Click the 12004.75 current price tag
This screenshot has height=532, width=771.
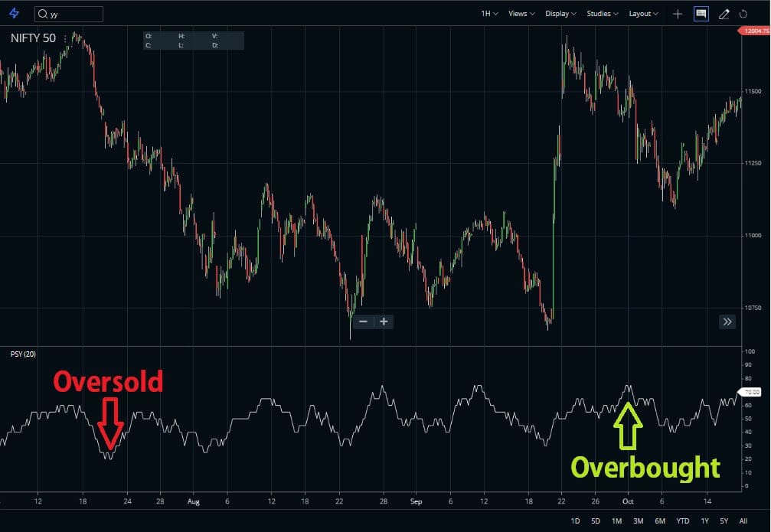click(755, 31)
